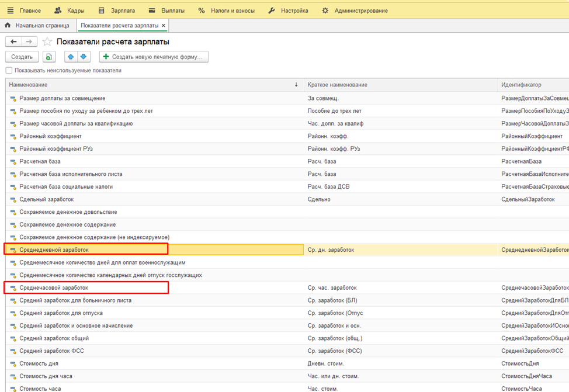The height and width of the screenshot is (392, 569).
Task: Click the Краткое наименование column header
Action: pyautogui.click(x=400, y=85)
